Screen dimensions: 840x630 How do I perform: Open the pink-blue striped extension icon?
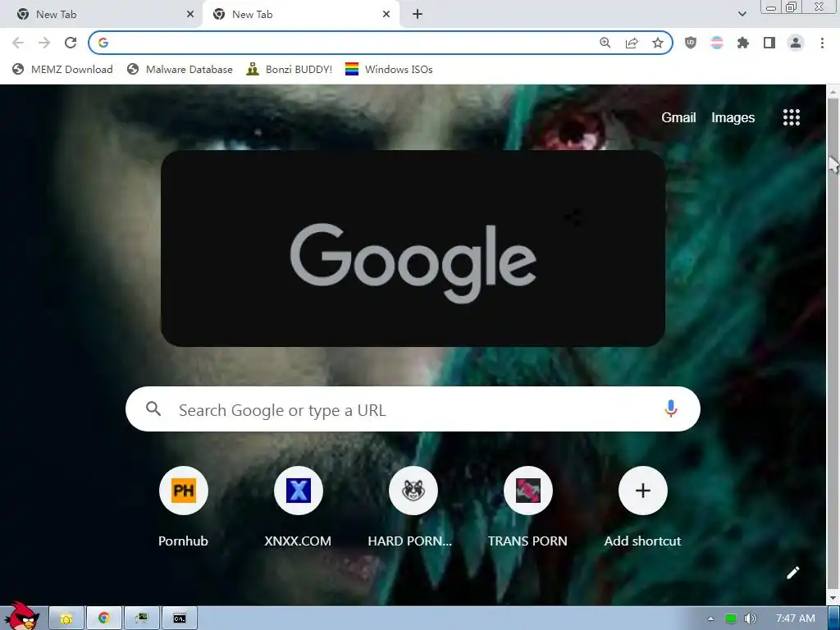(717, 43)
